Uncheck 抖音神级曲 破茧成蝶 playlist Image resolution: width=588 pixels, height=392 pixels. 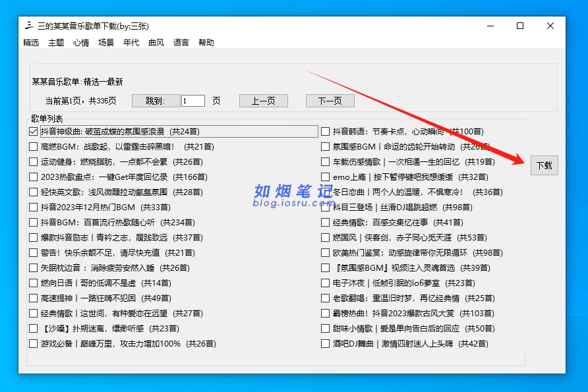point(34,132)
